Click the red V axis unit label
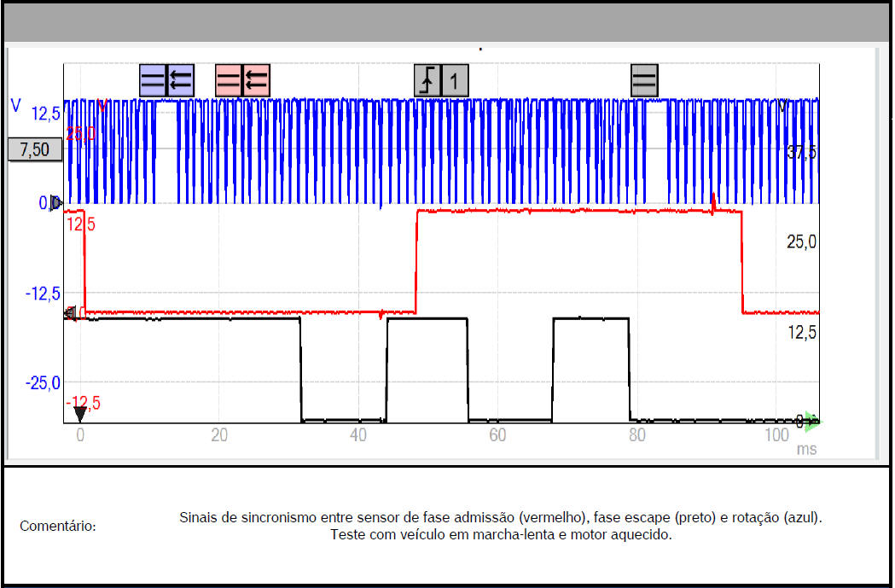 (102, 106)
